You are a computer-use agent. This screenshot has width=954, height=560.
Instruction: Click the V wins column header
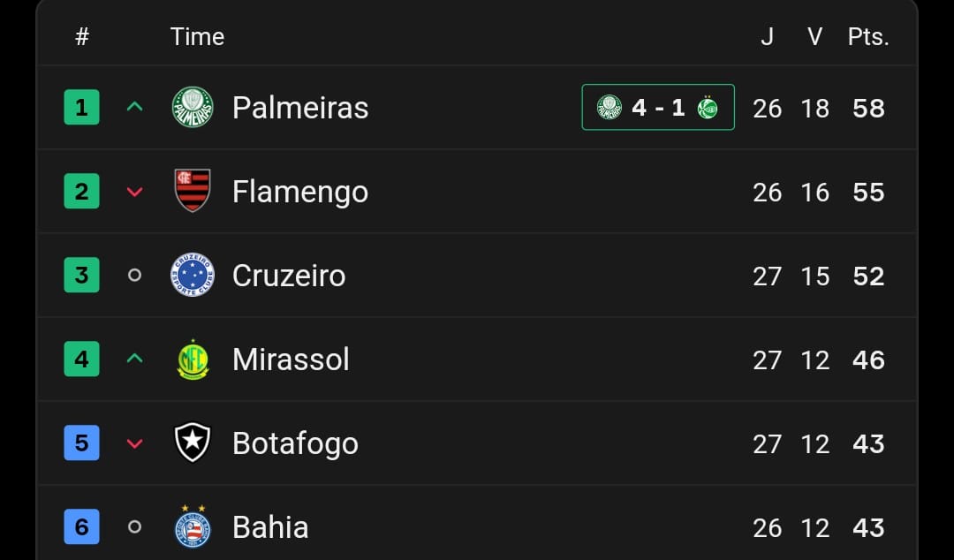click(x=815, y=37)
